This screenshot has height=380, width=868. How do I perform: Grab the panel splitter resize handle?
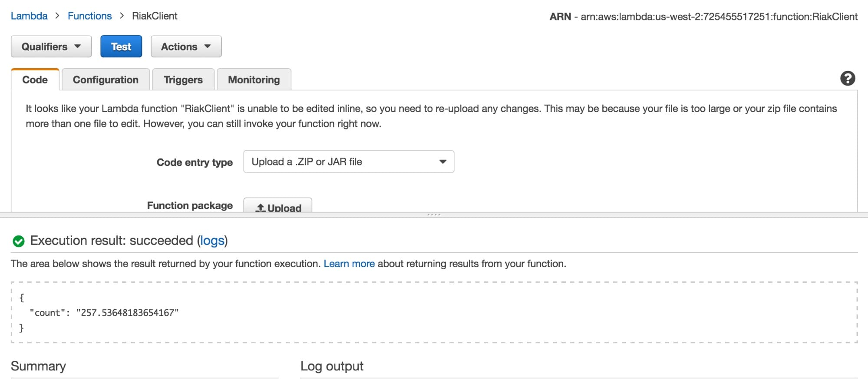point(434,215)
